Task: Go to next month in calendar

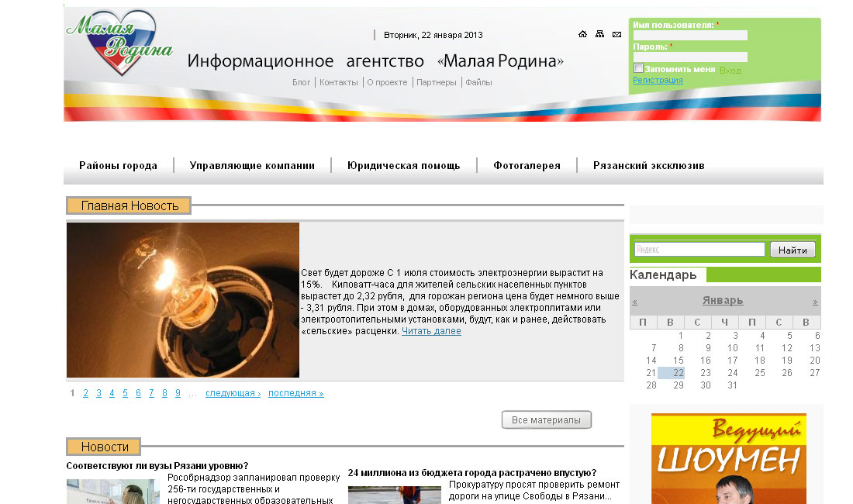Action: [815, 302]
